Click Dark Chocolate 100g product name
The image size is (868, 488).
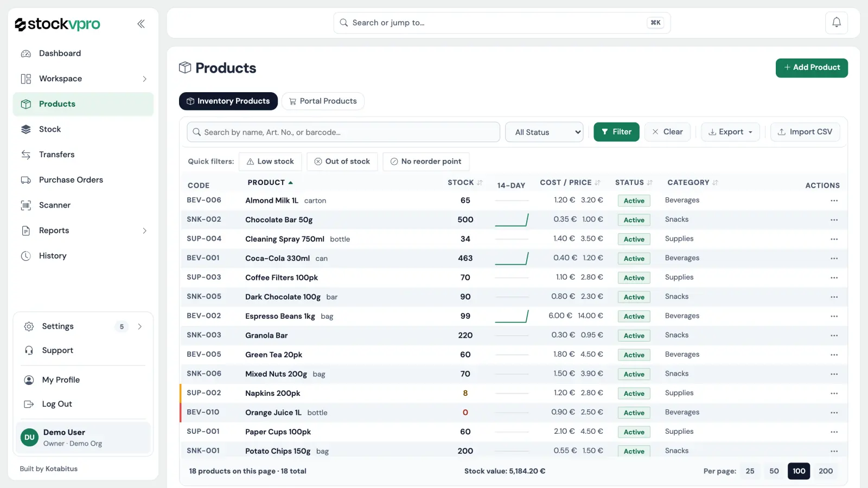pos(283,297)
